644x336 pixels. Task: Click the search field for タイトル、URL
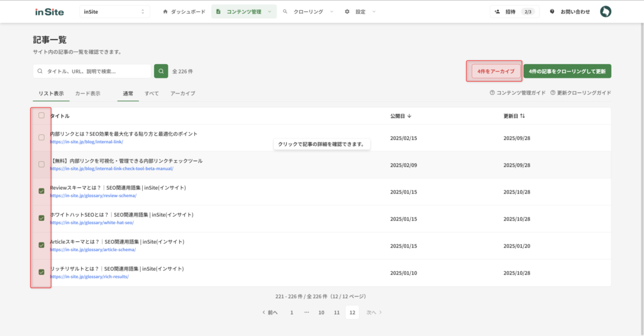[92, 71]
